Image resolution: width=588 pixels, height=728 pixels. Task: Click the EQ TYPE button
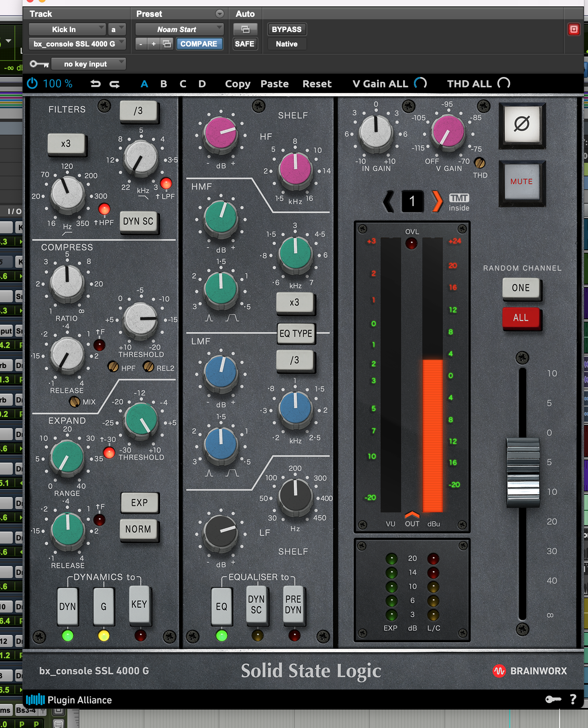tap(296, 334)
